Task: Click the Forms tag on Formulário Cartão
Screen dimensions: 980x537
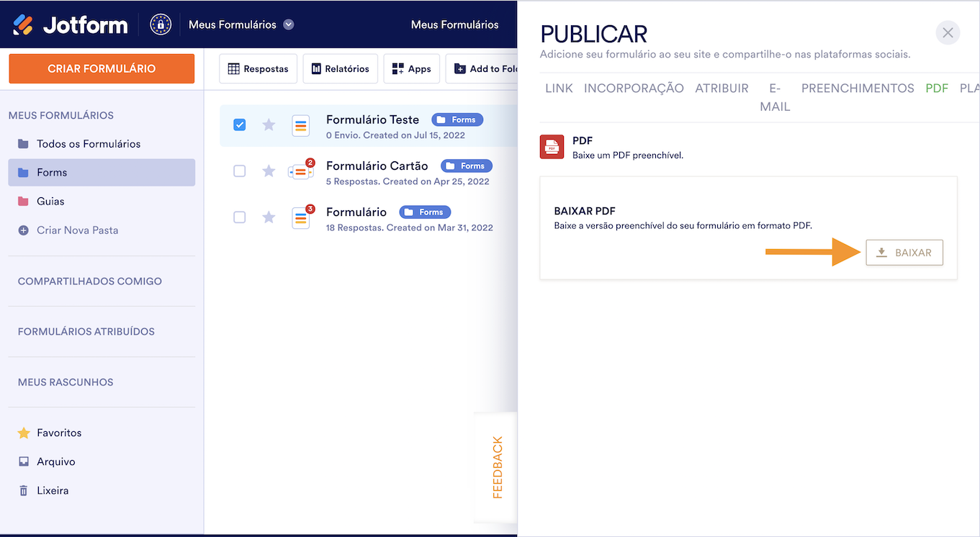Action: click(x=467, y=166)
